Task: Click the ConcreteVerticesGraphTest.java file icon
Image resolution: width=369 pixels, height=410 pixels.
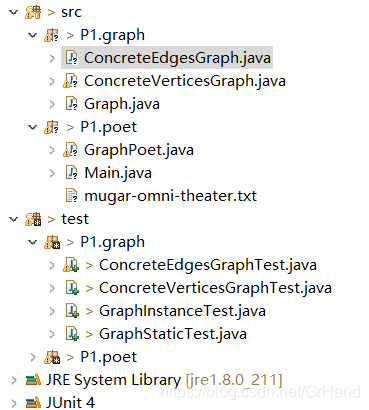Action: point(72,288)
